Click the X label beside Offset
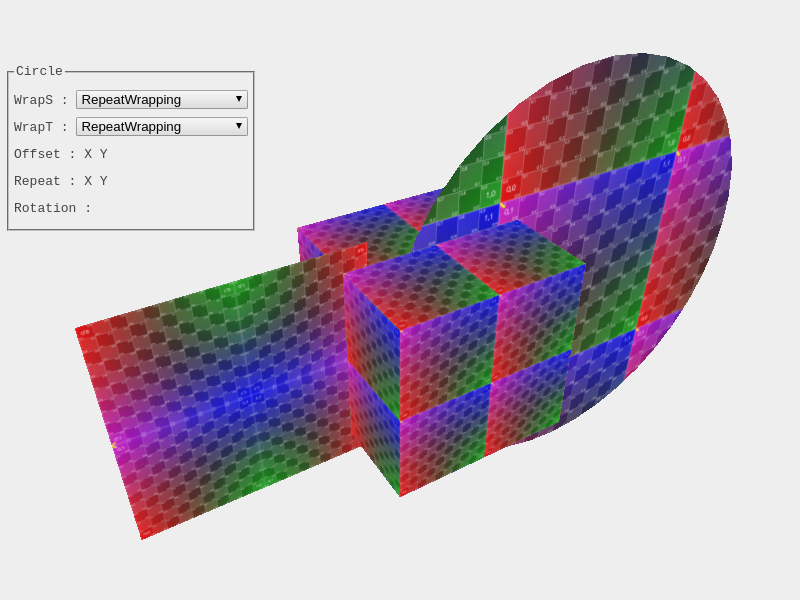 pyautogui.click(x=88, y=155)
